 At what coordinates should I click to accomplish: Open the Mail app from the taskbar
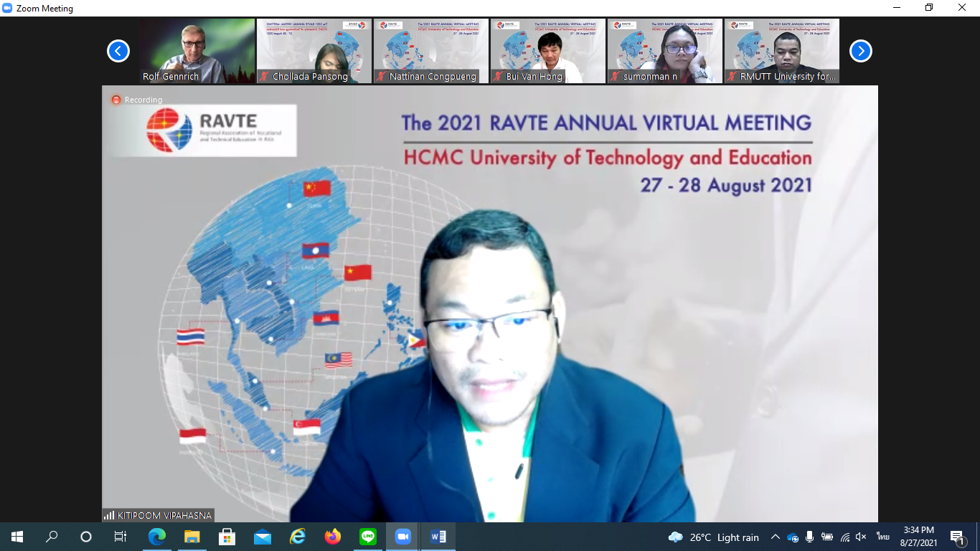click(262, 537)
